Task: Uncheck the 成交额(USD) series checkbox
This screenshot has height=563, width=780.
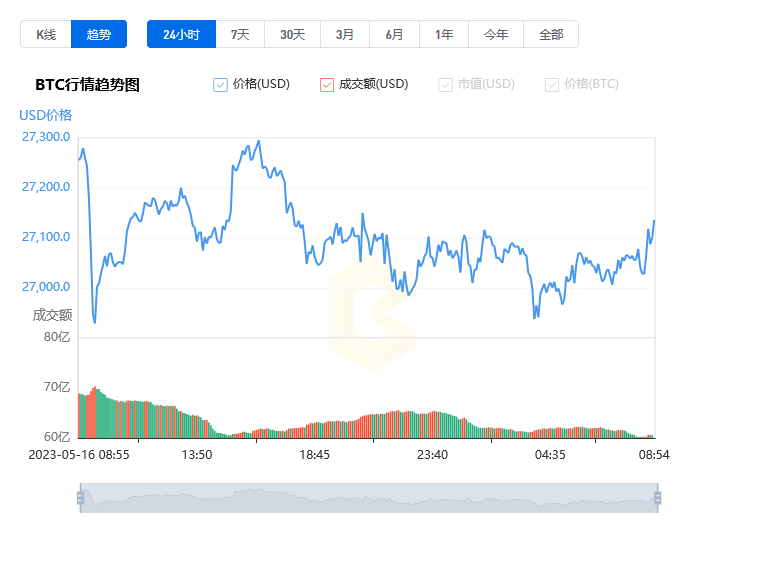Action: [x=327, y=85]
